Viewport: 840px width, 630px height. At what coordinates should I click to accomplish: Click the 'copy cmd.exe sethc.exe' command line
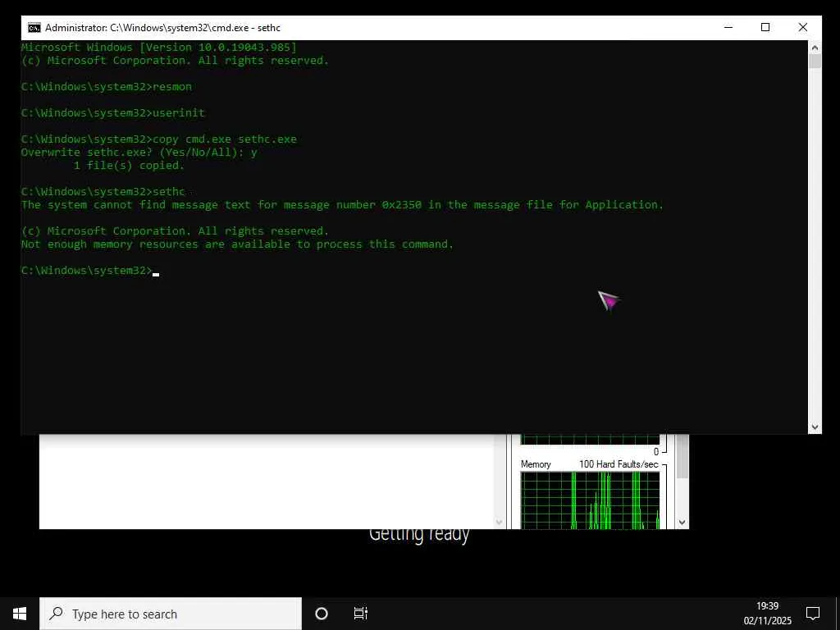click(158, 139)
